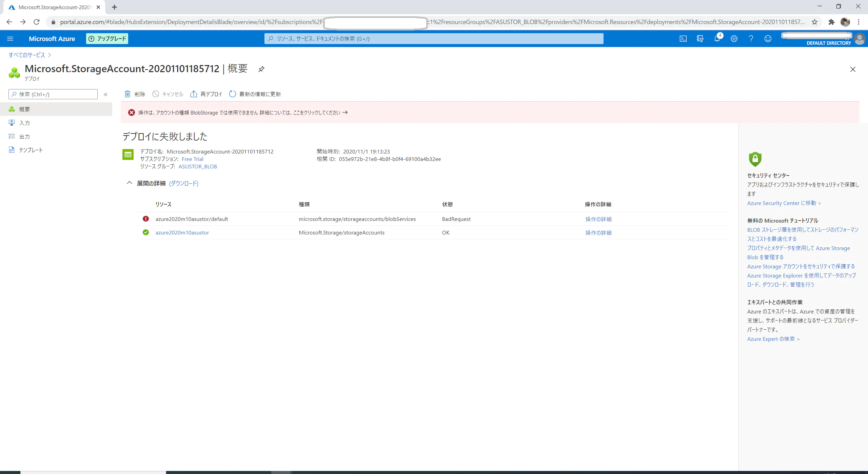Viewport: 868px width, 474px height.
Task: Open the account avatar in the top right
Action: pos(860,39)
